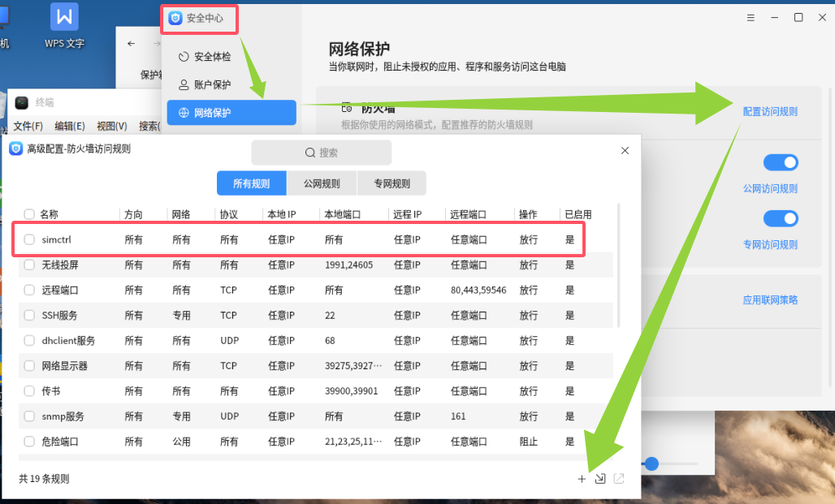Switch to the 专网规则 tab
This screenshot has width=835, height=504.
point(392,183)
